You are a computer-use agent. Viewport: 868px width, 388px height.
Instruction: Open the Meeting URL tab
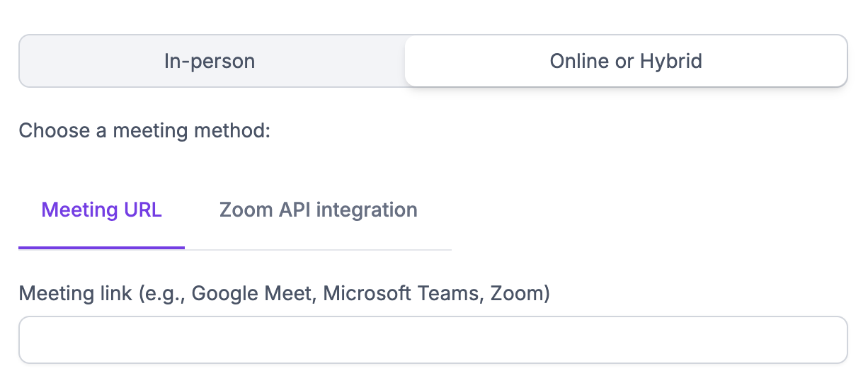tap(101, 210)
